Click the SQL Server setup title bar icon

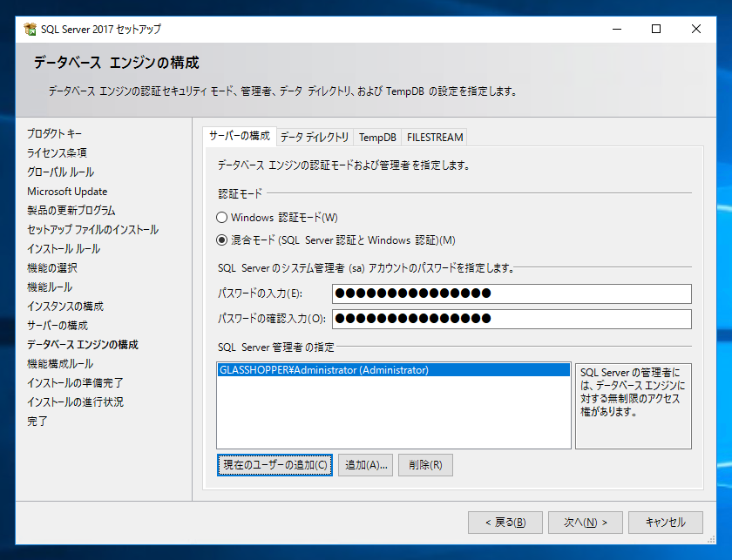coord(30,29)
